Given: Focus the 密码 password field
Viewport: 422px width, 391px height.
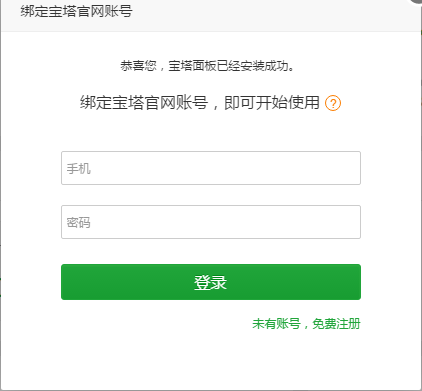Looking at the screenshot, I should pos(211,222).
